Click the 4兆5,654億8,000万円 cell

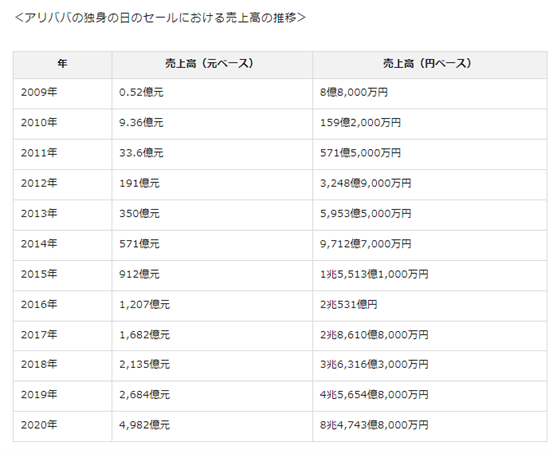(430, 396)
